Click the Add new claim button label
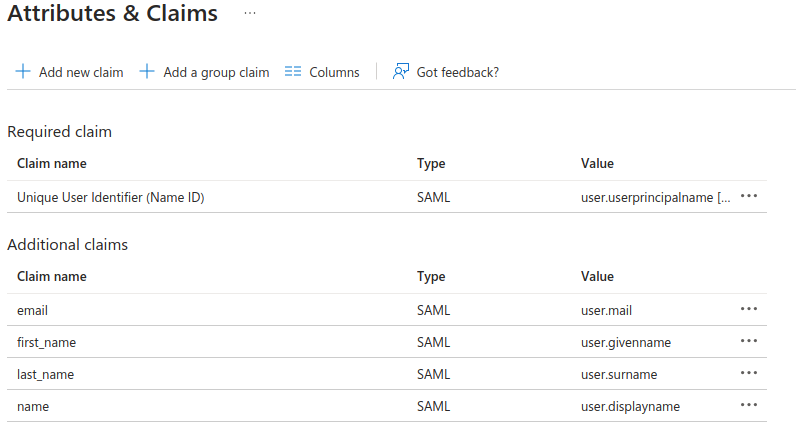The width and height of the screenshot is (796, 444). [x=81, y=72]
